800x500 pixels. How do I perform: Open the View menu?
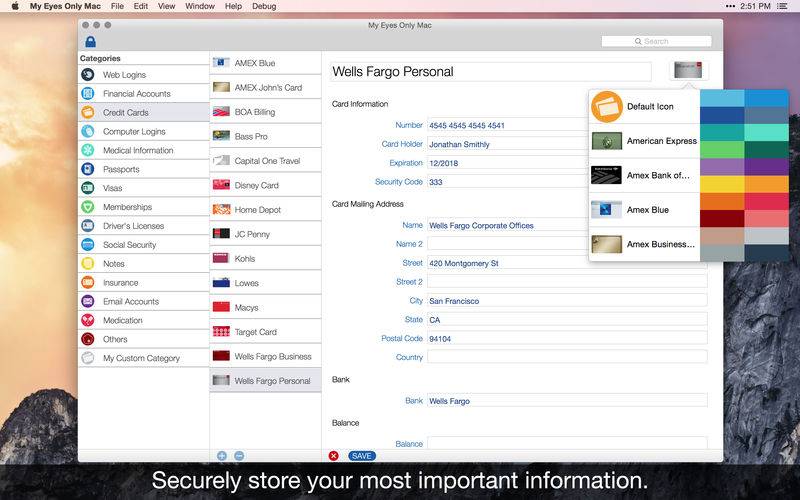click(166, 6)
